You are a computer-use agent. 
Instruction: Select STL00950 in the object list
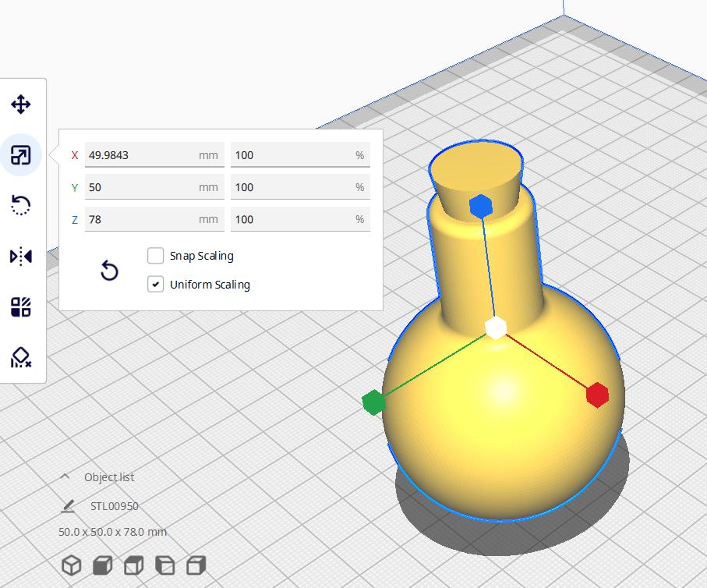(x=114, y=505)
